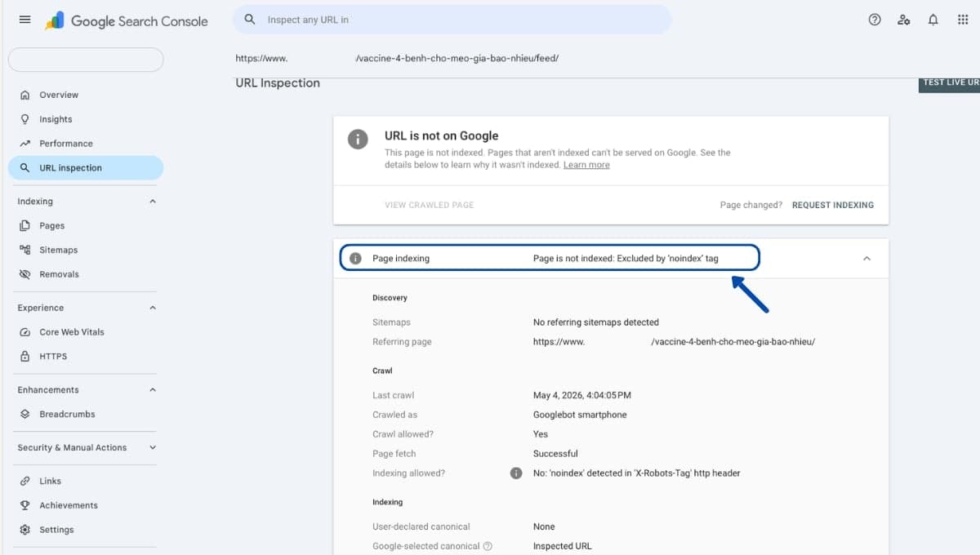Open Removals in sidebar
The image size is (980, 555).
(59, 274)
